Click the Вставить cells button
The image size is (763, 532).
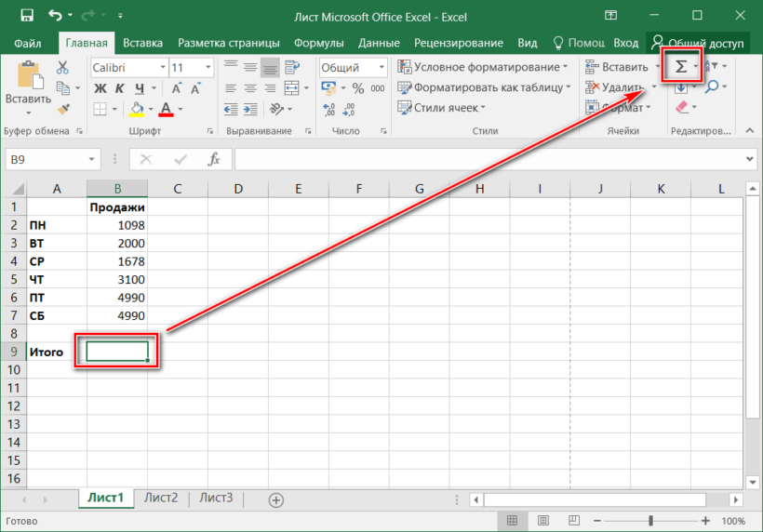pyautogui.click(x=617, y=67)
